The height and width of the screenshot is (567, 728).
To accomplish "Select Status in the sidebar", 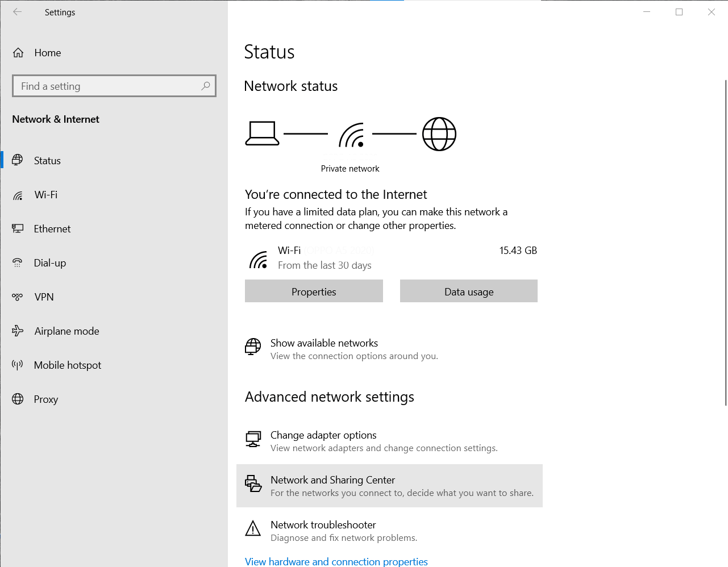I will pos(47,160).
